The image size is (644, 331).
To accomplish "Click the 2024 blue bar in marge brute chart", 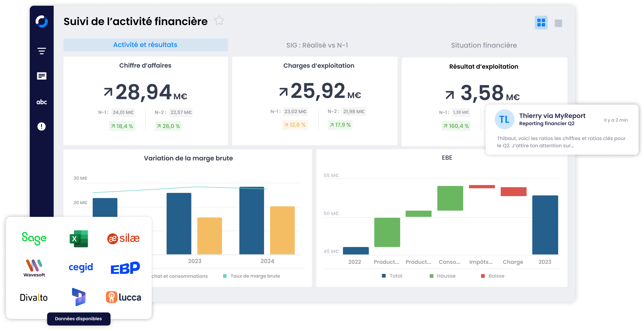I will (252, 220).
